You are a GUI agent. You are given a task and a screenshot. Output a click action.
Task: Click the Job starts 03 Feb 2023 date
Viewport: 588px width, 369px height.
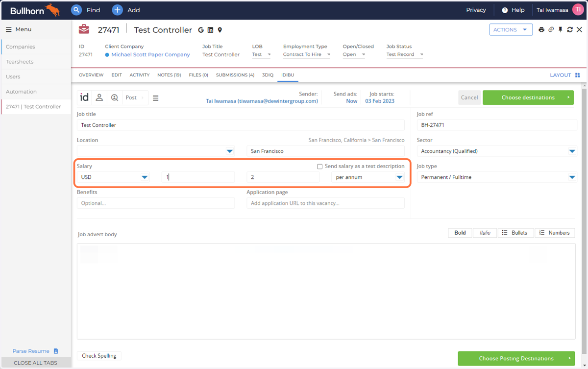[380, 101]
